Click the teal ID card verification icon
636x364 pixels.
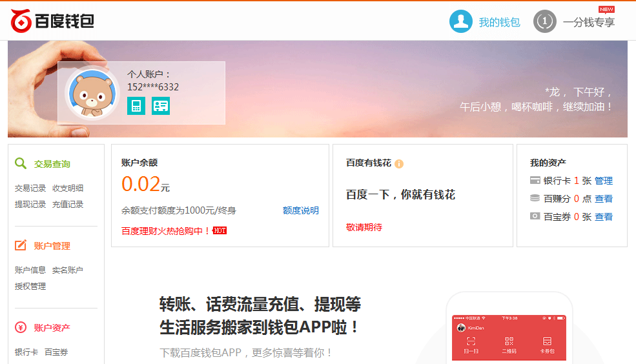(161, 106)
